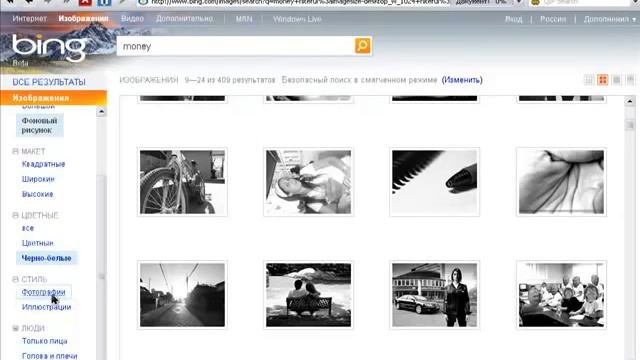Screen dimensions: 640x360
Task: Open the Дополнения dropdown at top right
Action: [610, 19]
